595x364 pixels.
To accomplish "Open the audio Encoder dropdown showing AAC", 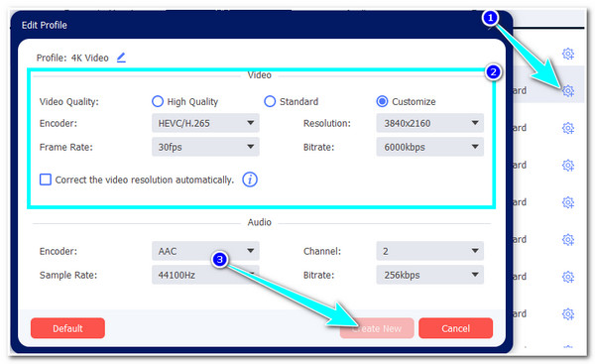I will click(205, 251).
